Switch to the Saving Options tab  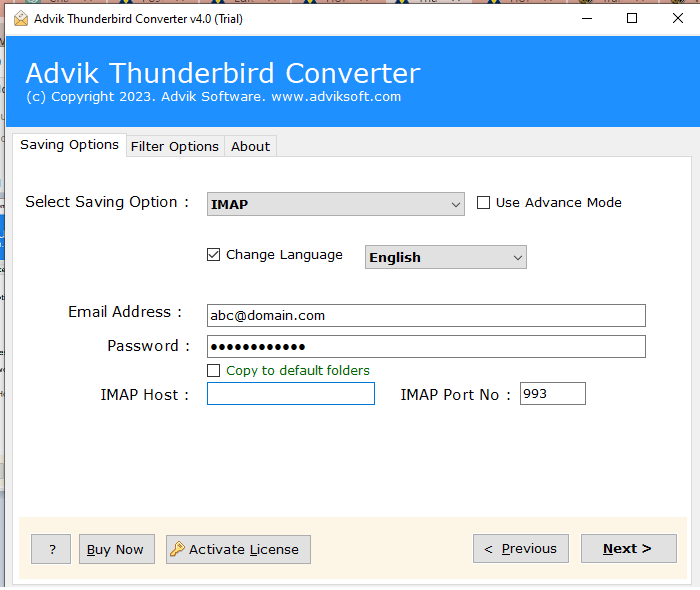coord(69,145)
